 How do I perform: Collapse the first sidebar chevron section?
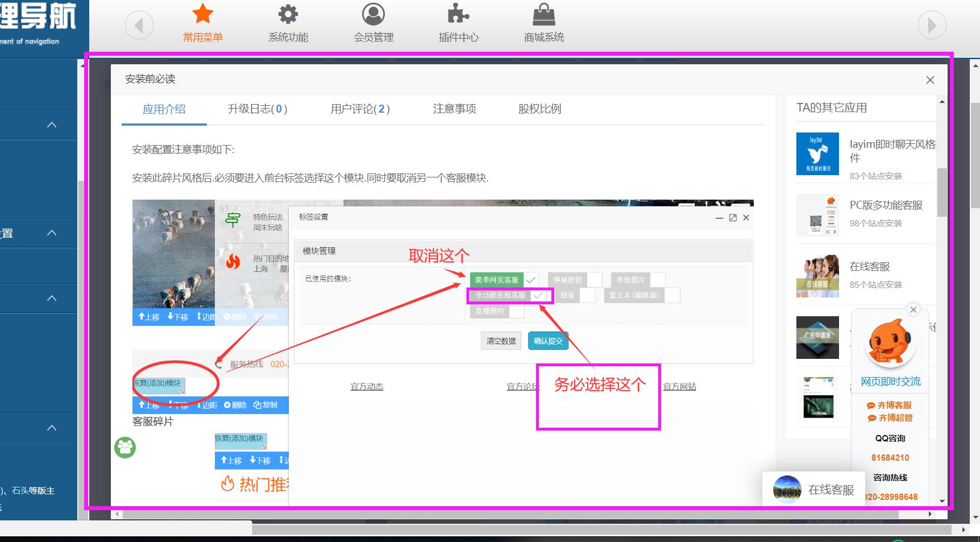tap(52, 125)
